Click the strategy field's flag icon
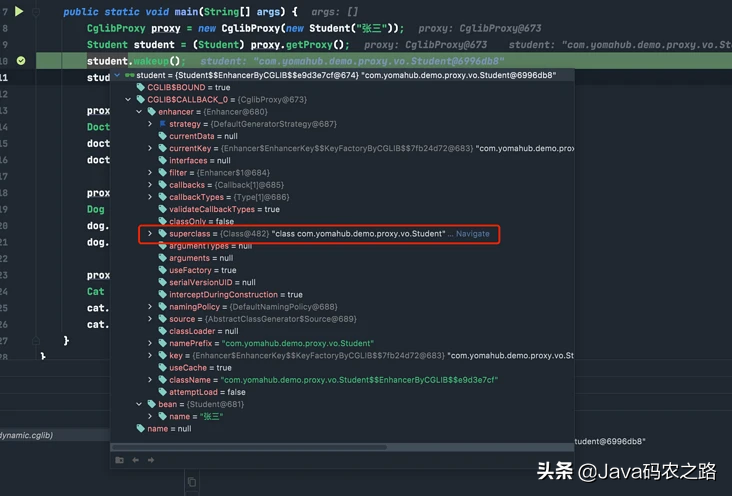Viewport: 732px width, 496px height. tap(162, 124)
